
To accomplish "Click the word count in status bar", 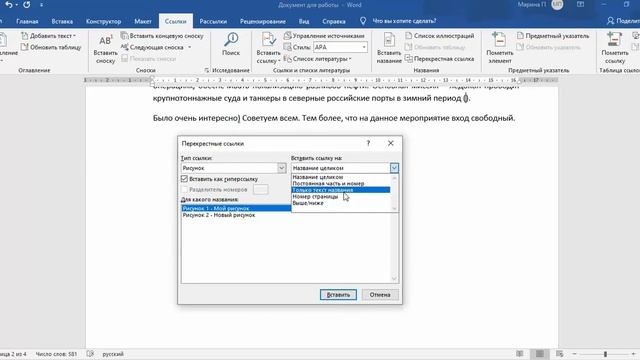I will [x=56, y=354].
